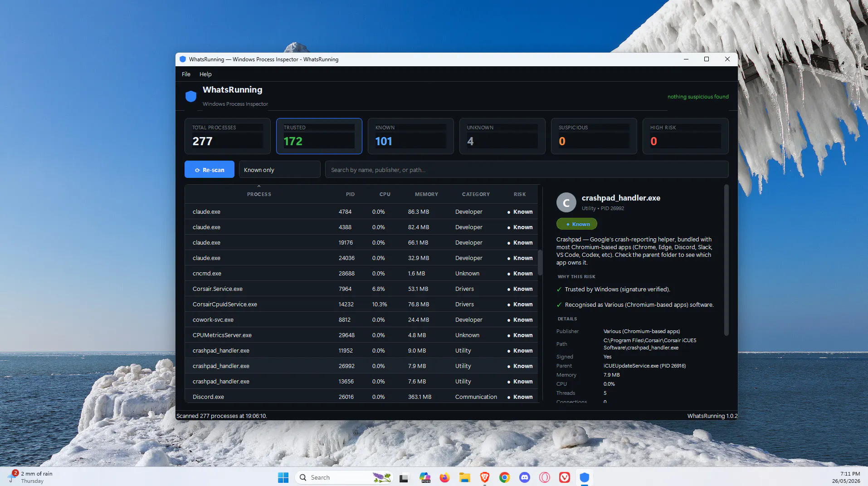Viewport: 868px width, 486px height.
Task: Sort by the CPU column header
Action: click(x=385, y=194)
